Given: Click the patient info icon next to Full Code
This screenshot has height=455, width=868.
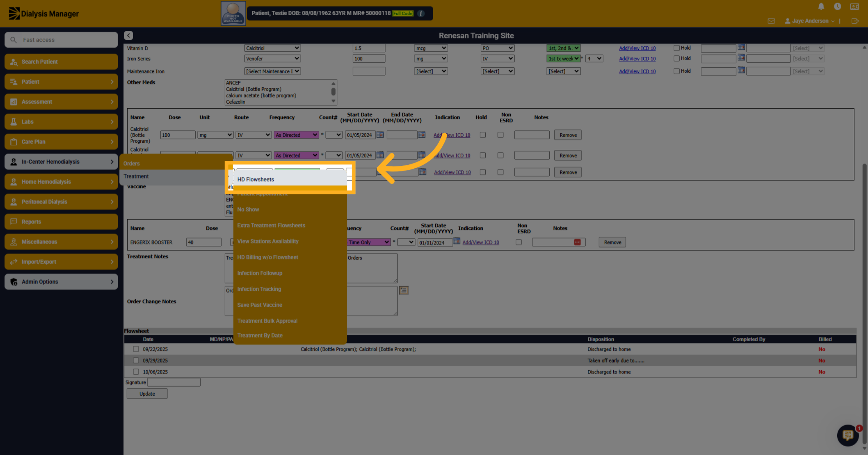Looking at the screenshot, I should click(x=421, y=13).
